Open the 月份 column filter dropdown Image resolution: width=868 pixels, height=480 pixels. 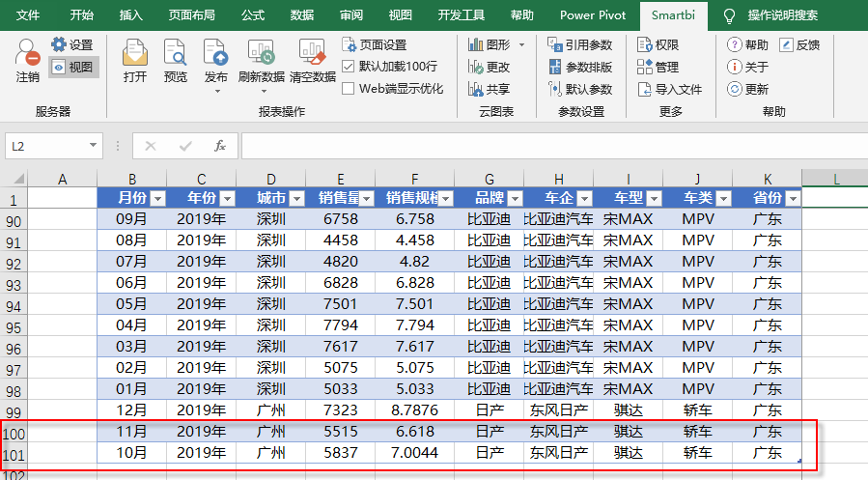click(x=157, y=198)
